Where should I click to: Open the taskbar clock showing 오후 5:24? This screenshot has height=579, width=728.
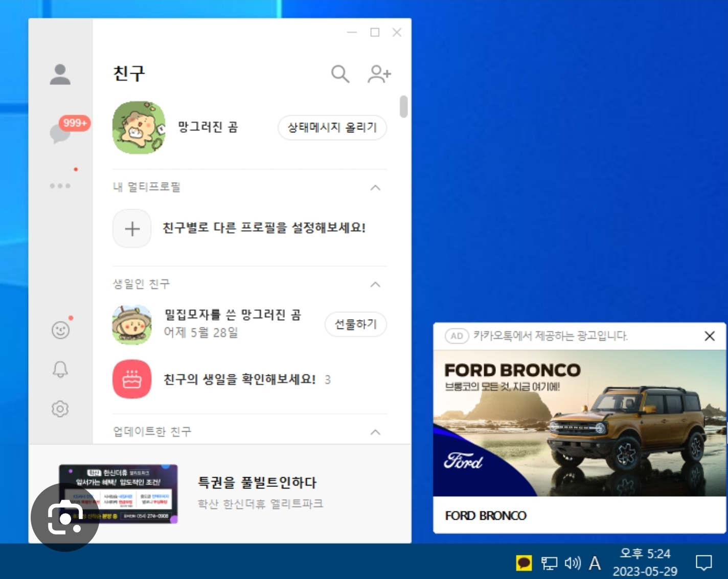[645, 562]
